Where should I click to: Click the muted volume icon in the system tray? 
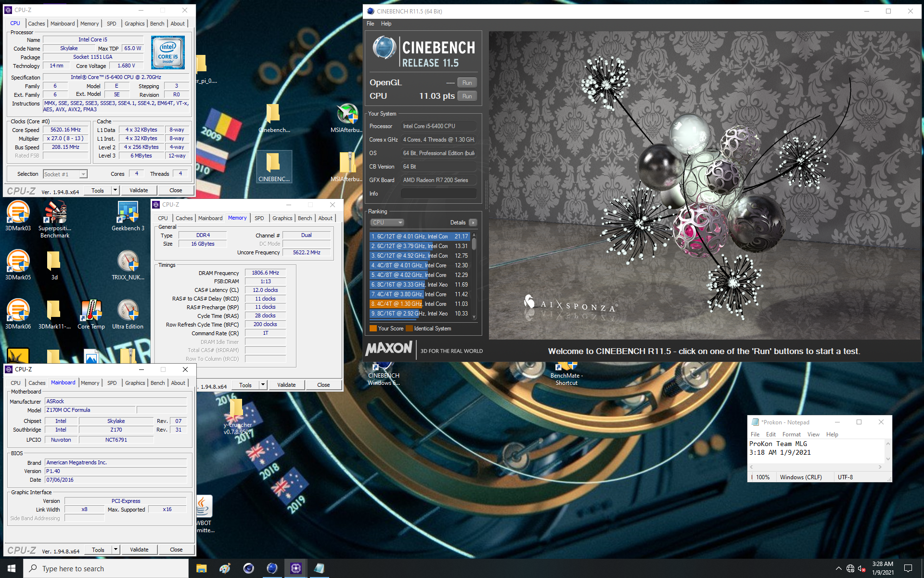[x=862, y=568]
